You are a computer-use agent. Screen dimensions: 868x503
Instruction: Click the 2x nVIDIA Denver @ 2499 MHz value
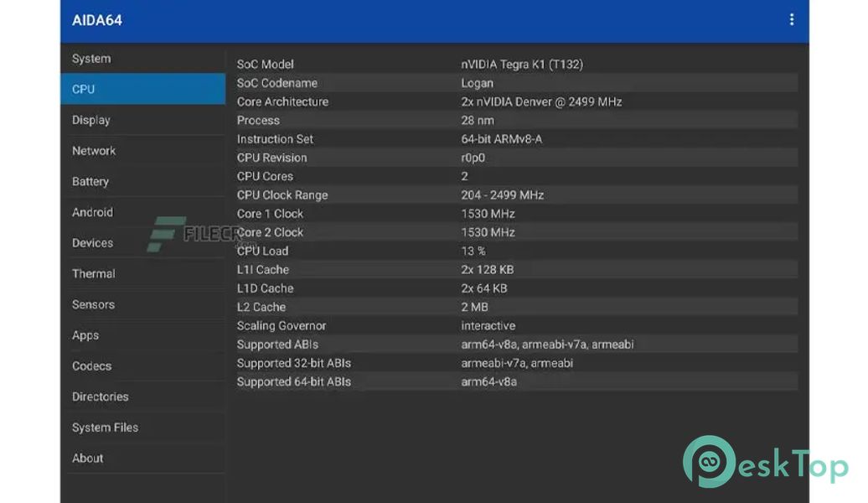pyautogui.click(x=541, y=102)
